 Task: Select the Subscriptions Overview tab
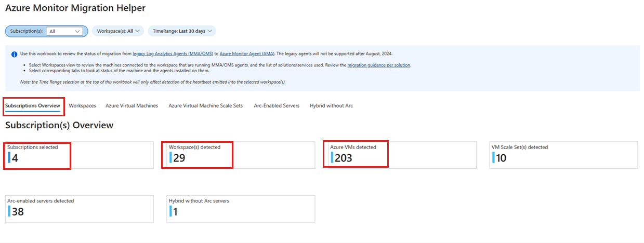[33, 105]
